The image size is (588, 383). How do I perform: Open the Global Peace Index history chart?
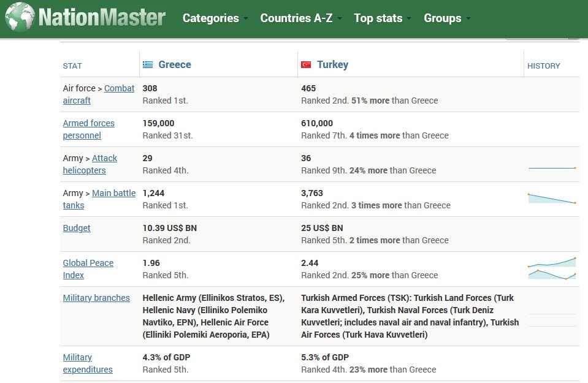coord(552,268)
